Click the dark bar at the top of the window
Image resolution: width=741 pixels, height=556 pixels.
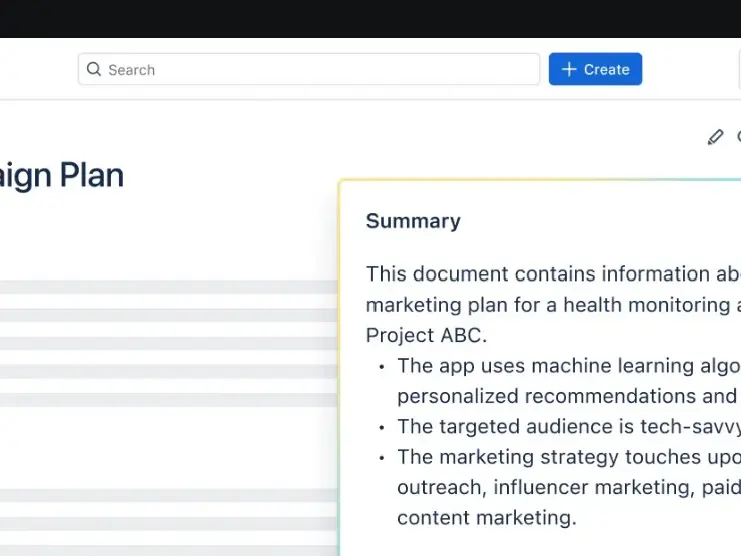(370, 18)
